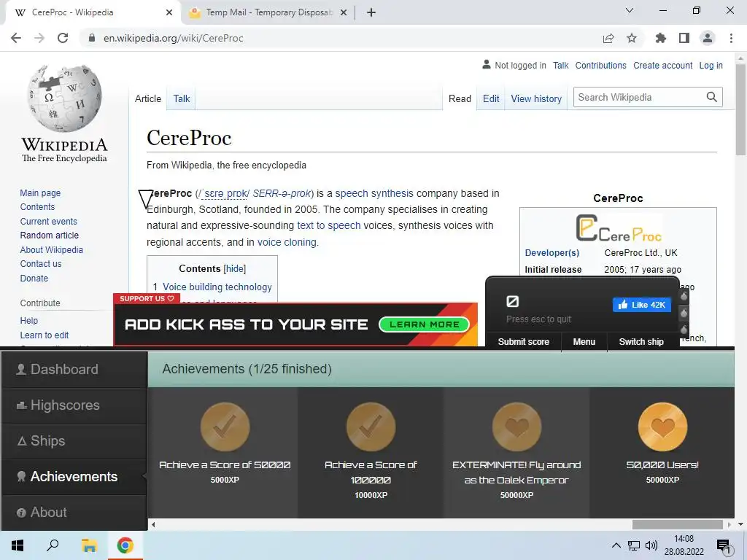Click the browser address bar URL
The image size is (747, 560).
point(174,38)
